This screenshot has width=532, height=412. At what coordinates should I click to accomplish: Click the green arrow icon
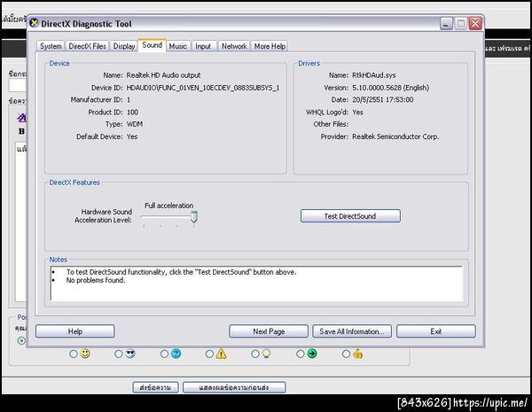coord(312,354)
